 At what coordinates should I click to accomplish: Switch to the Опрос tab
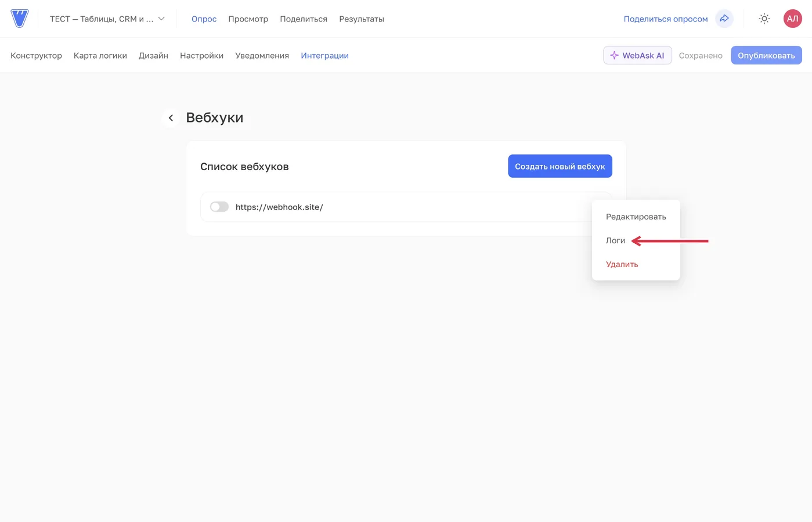click(204, 19)
